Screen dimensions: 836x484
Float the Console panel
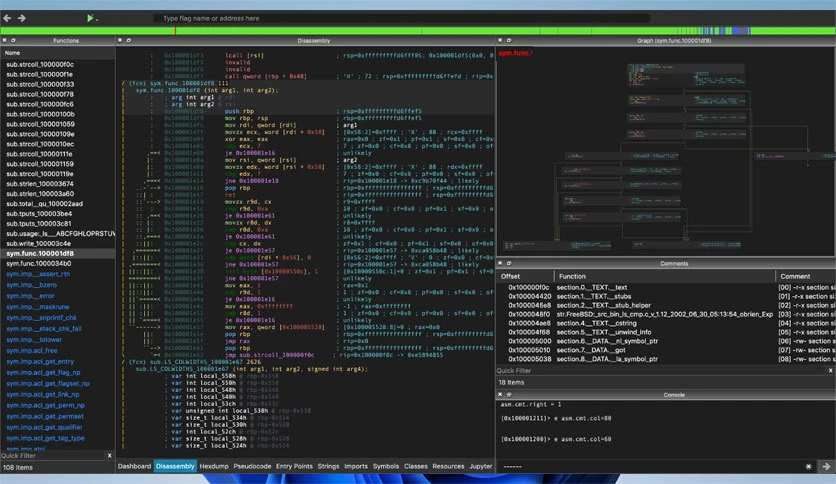pyautogui.click(x=509, y=394)
